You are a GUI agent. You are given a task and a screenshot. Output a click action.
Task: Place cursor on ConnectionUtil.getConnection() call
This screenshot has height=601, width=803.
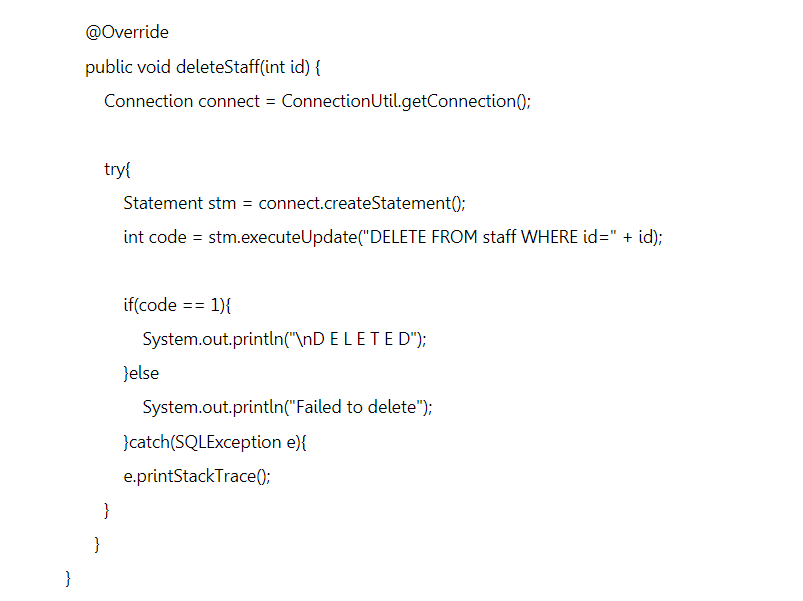[x=406, y=101]
